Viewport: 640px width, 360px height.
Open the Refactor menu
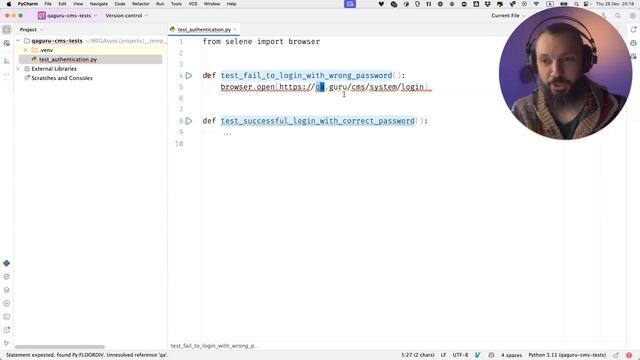[x=141, y=4]
